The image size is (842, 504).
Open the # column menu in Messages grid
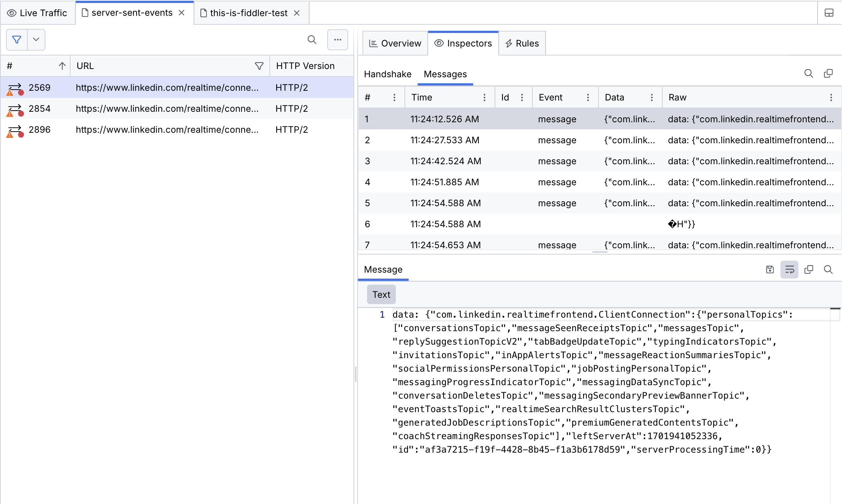[394, 97]
